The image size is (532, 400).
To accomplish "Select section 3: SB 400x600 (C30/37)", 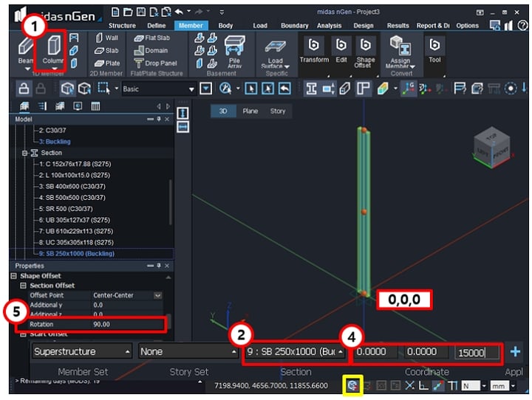I will point(72,187).
